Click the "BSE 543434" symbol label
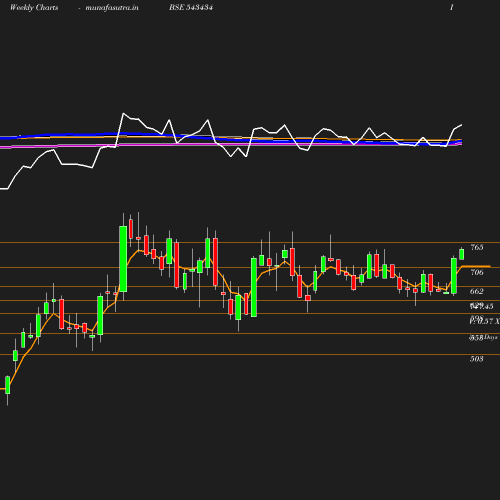 191,7
